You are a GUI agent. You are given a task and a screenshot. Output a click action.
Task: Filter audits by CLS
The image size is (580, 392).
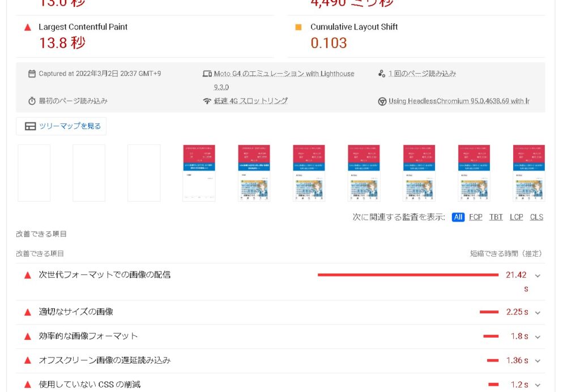(536, 217)
